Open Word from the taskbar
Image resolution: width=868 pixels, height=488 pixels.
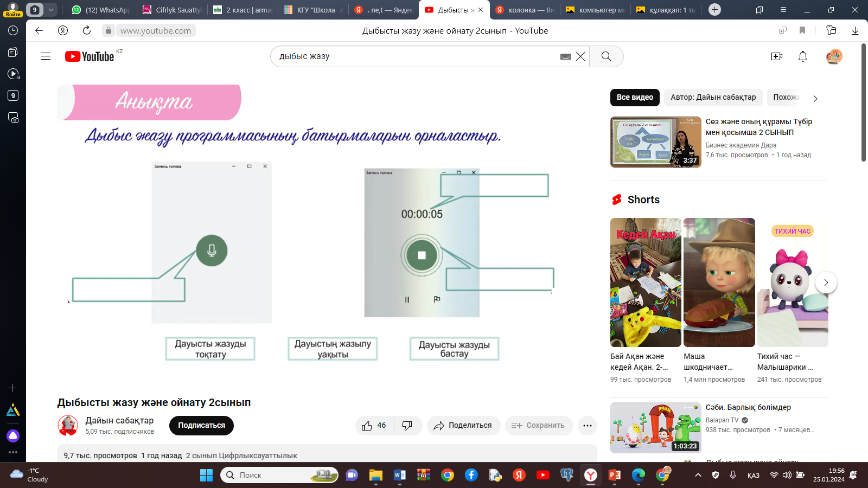click(x=400, y=476)
